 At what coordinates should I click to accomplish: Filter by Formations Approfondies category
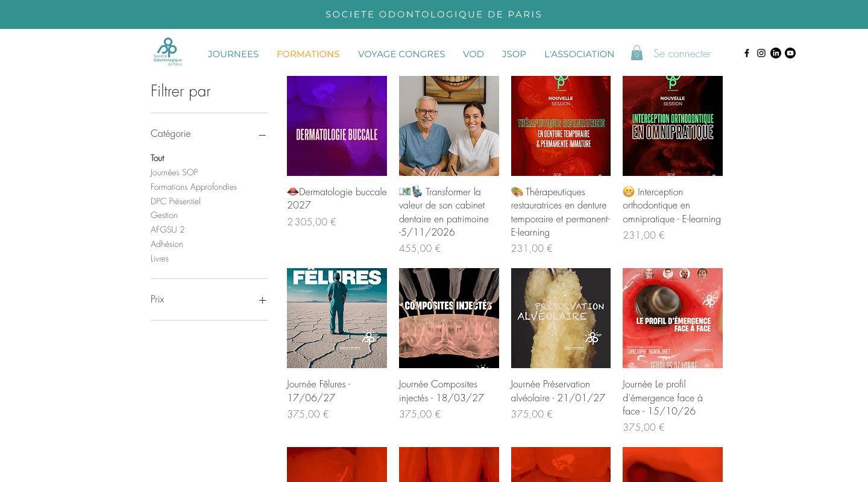pos(193,187)
